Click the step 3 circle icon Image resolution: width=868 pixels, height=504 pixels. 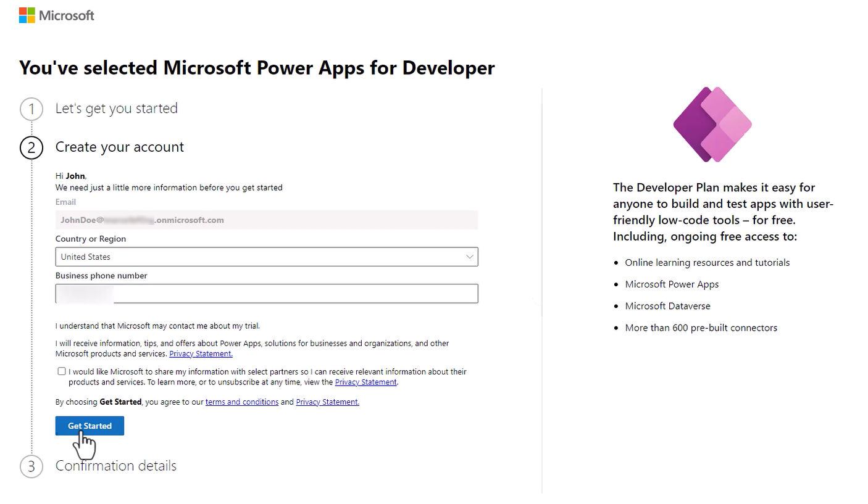[31, 466]
